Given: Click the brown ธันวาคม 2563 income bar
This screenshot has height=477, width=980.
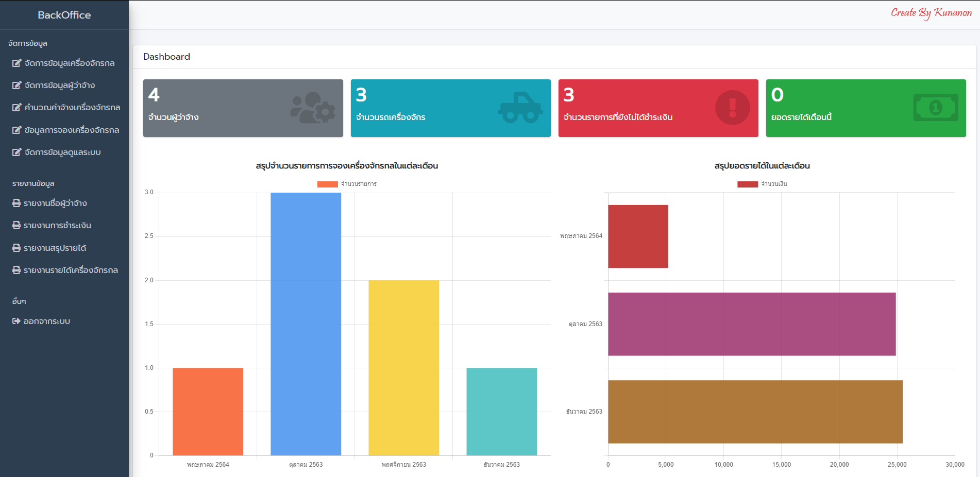Looking at the screenshot, I should (x=755, y=412).
